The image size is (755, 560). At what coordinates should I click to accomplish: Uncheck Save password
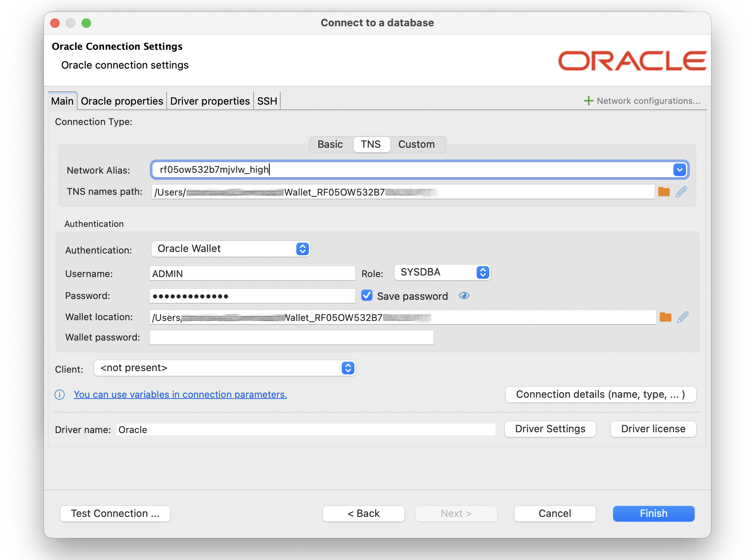pos(367,295)
